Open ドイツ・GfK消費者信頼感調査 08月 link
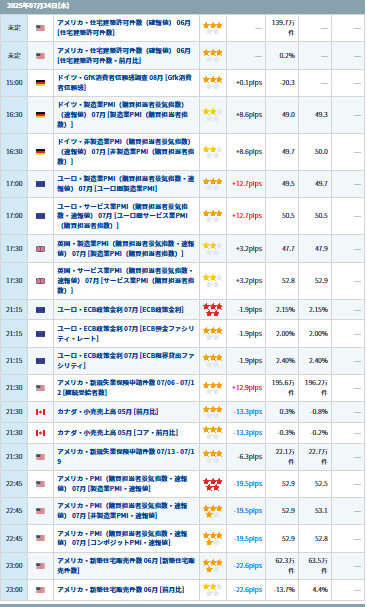Viewport: 367px width, 607px height. (125, 83)
